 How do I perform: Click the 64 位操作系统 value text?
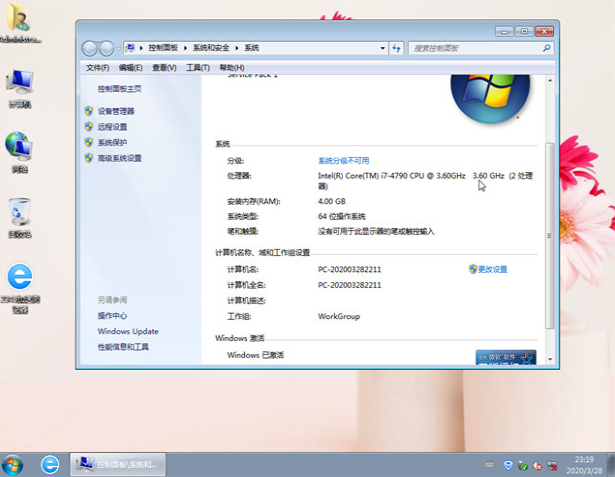(342, 216)
